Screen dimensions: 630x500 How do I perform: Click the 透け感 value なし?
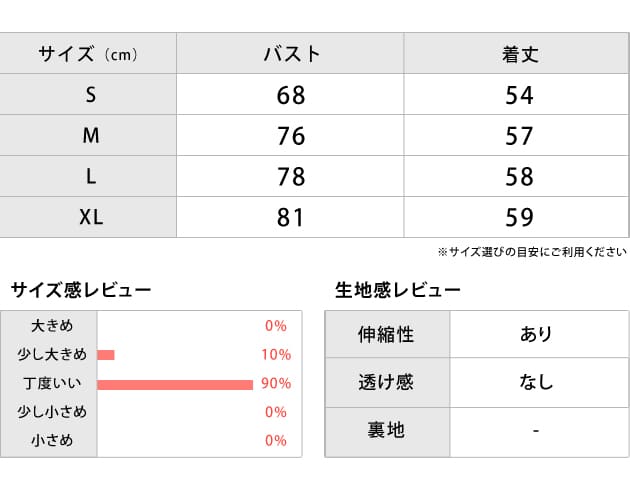[x=536, y=382]
